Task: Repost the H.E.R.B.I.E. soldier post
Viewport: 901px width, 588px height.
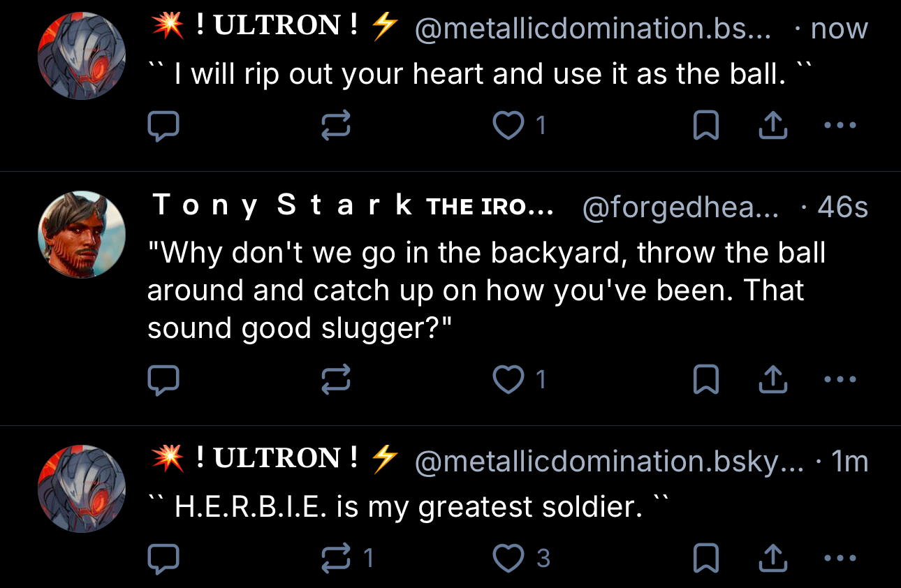Action: click(x=335, y=558)
